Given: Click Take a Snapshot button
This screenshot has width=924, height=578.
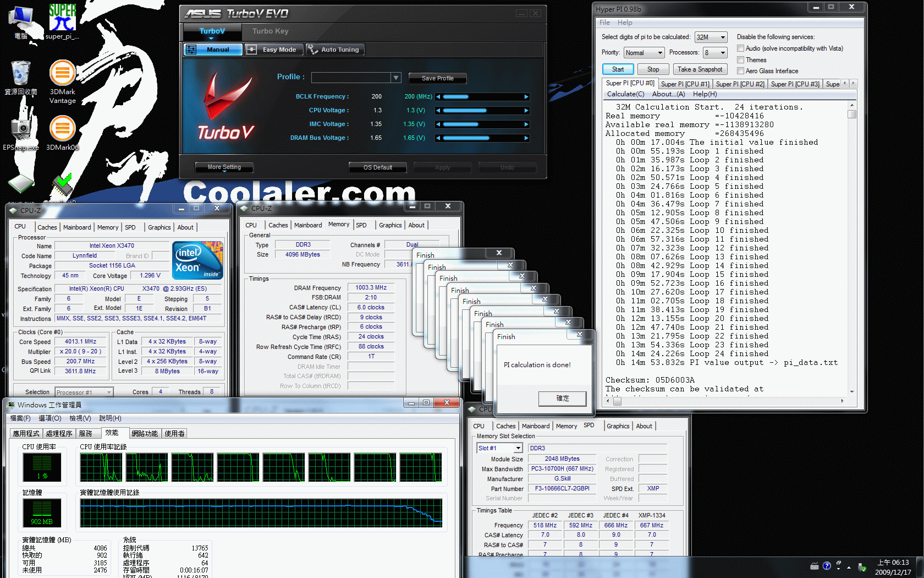Looking at the screenshot, I should pos(700,69).
